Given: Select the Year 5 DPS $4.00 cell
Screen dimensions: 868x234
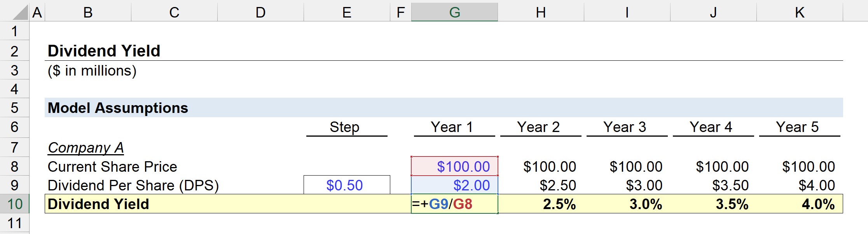Looking at the screenshot, I should pyautogui.click(x=800, y=185).
